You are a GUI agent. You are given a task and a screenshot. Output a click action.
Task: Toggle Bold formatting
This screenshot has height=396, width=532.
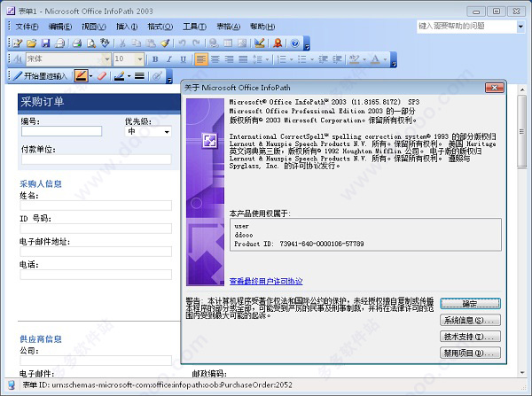tap(155, 59)
